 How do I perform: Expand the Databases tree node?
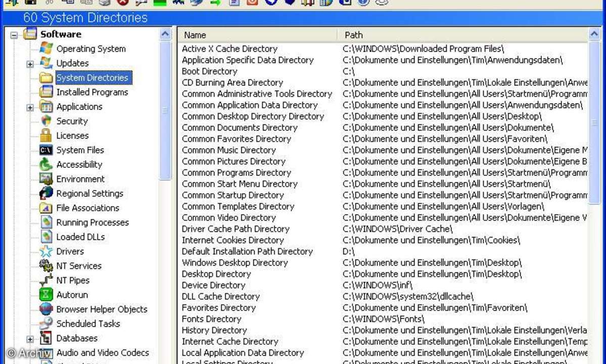(x=30, y=339)
